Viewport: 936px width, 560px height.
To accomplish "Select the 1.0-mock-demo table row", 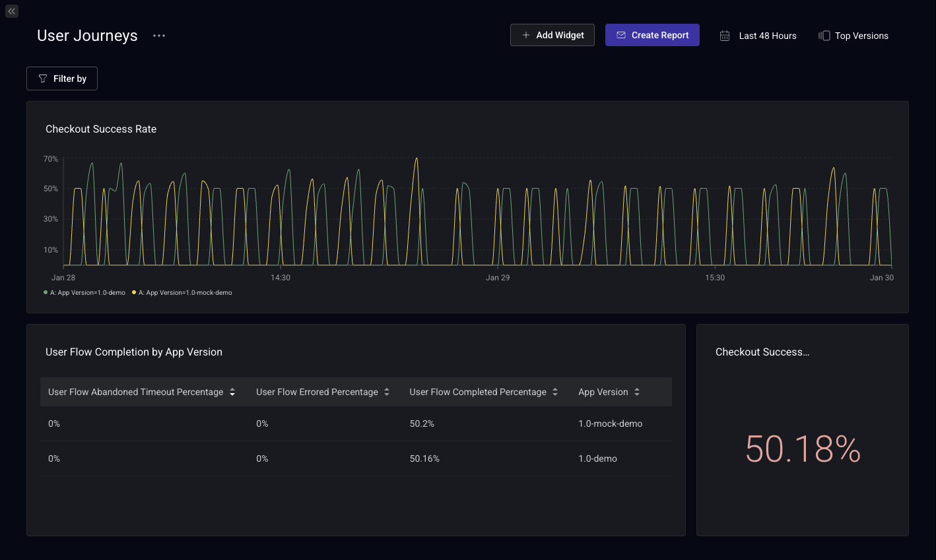I will (356, 423).
